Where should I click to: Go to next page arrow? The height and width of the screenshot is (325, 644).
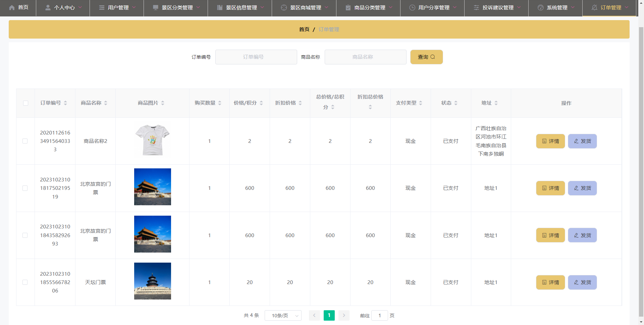tap(344, 315)
